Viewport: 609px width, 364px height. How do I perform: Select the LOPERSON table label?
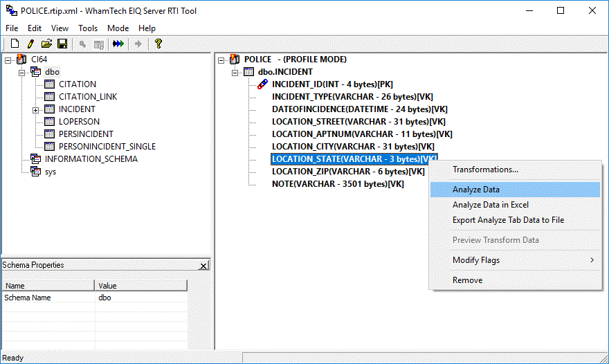point(79,122)
